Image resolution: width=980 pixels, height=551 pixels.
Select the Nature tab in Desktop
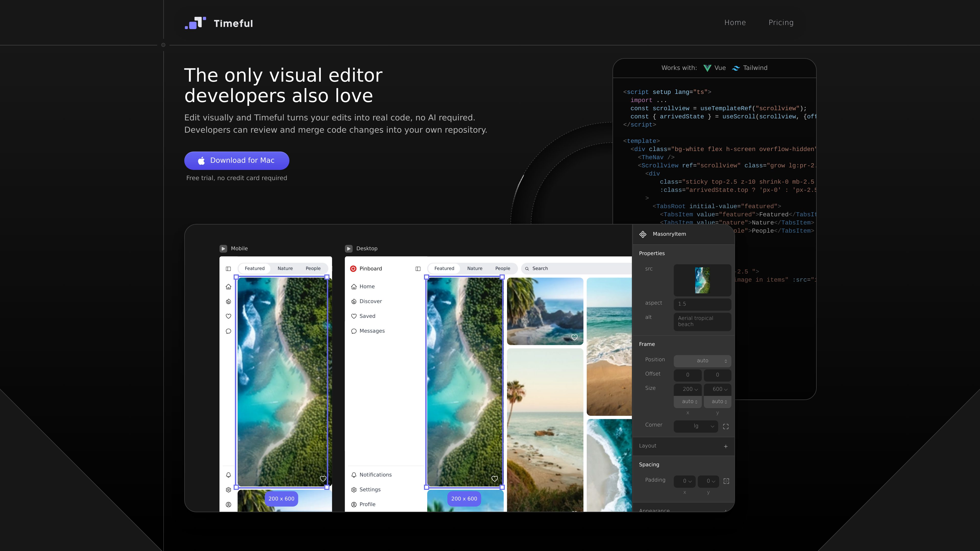474,268
